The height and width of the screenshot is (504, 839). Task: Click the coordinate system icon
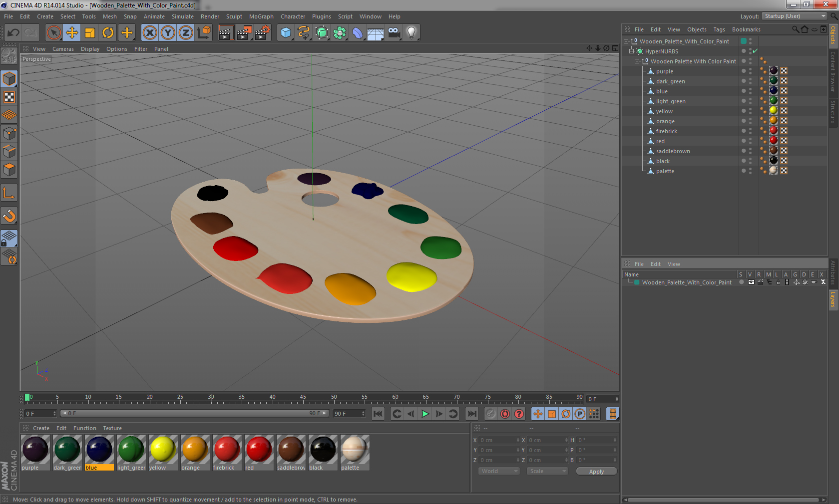tap(204, 33)
